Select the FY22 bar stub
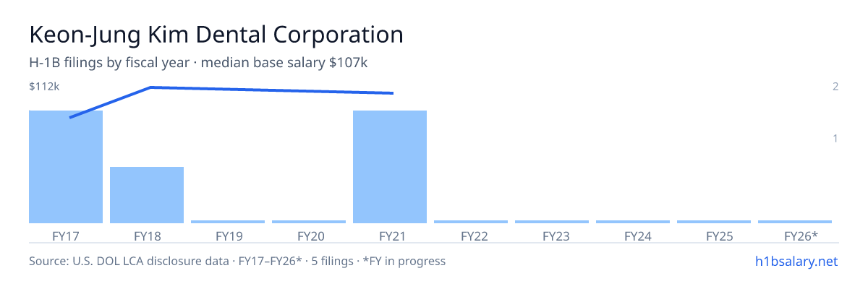This screenshot has height=289, width=868. tap(471, 222)
